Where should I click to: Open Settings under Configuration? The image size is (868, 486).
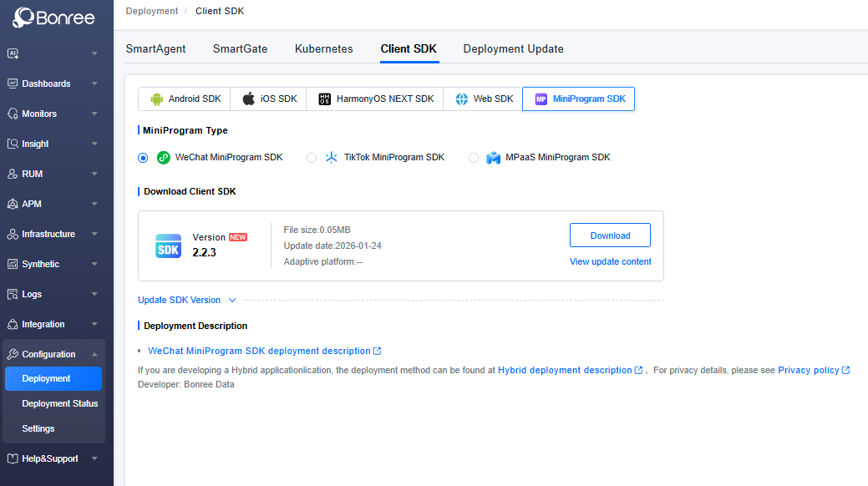point(38,428)
